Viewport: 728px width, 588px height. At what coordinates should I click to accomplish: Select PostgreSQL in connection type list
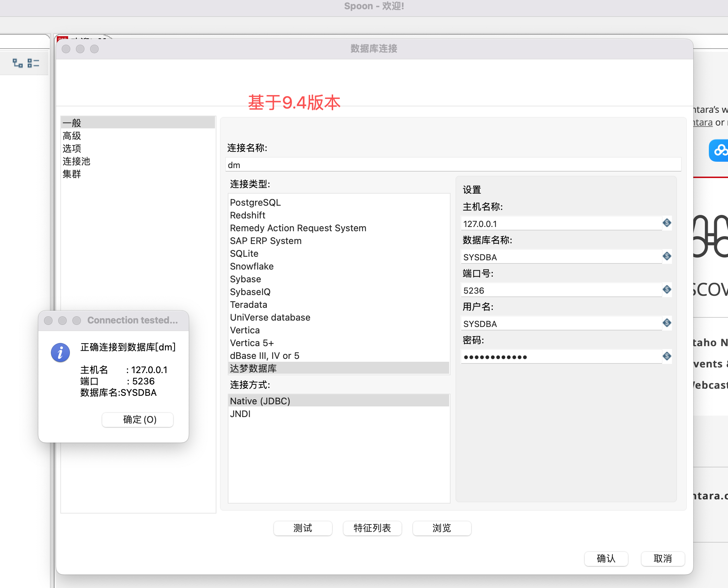tap(255, 203)
